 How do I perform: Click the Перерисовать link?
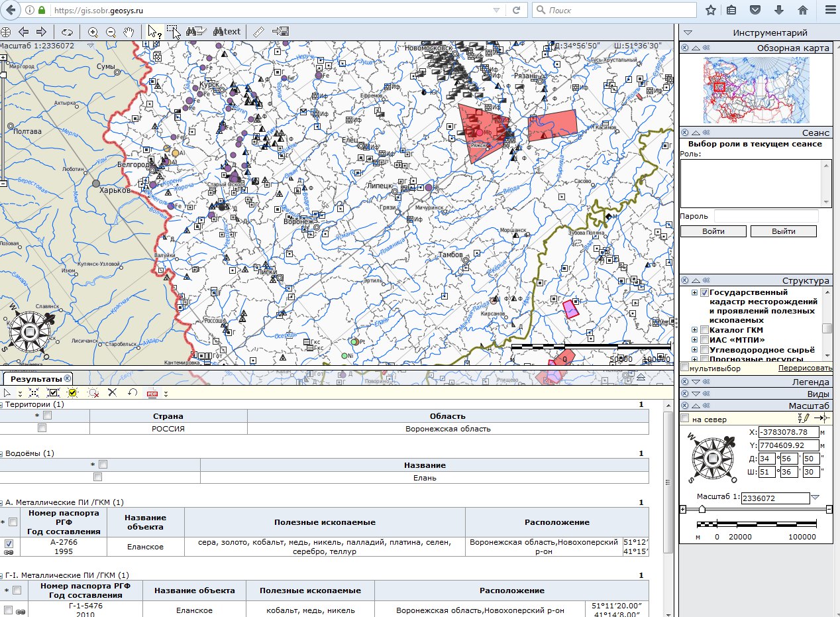[805, 368]
